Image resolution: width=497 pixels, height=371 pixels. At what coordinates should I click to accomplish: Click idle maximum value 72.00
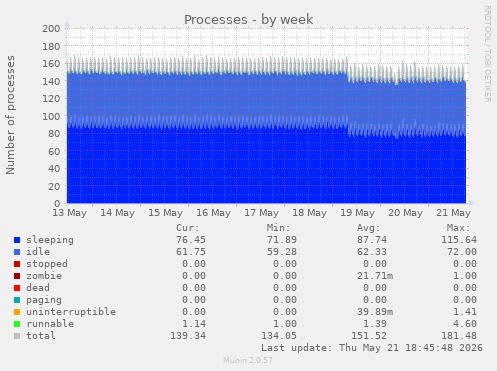(462, 252)
